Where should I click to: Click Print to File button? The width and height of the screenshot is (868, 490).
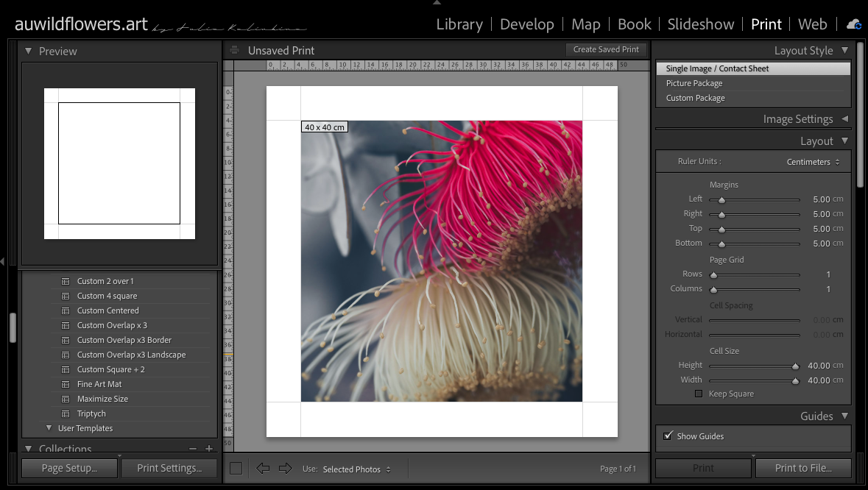[x=803, y=468]
